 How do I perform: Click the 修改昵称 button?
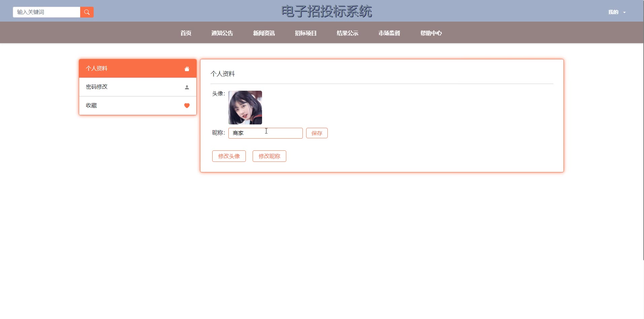(x=269, y=156)
